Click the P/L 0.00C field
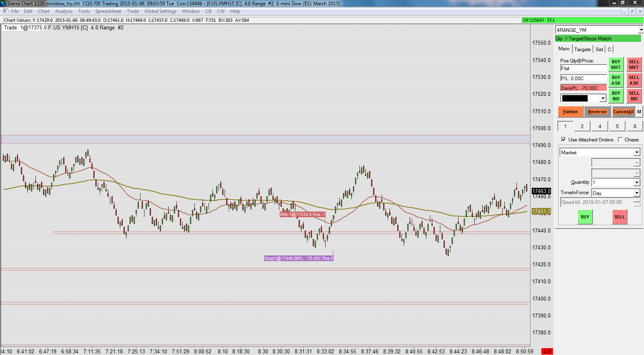The height and width of the screenshot is (355, 644). pyautogui.click(x=583, y=78)
